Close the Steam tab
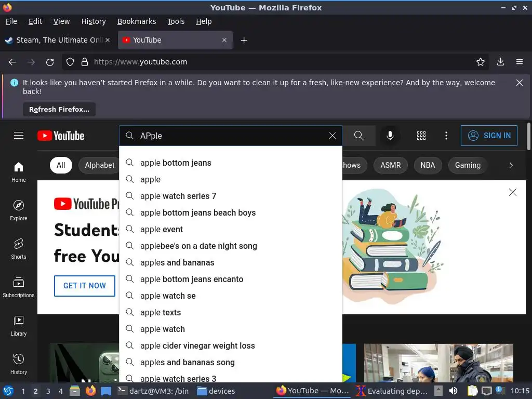 pyautogui.click(x=107, y=40)
